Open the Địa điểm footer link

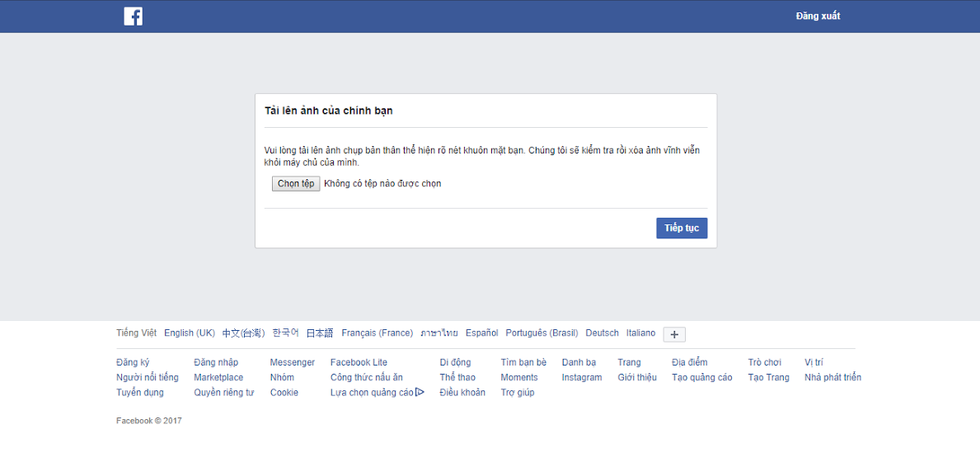click(x=689, y=362)
